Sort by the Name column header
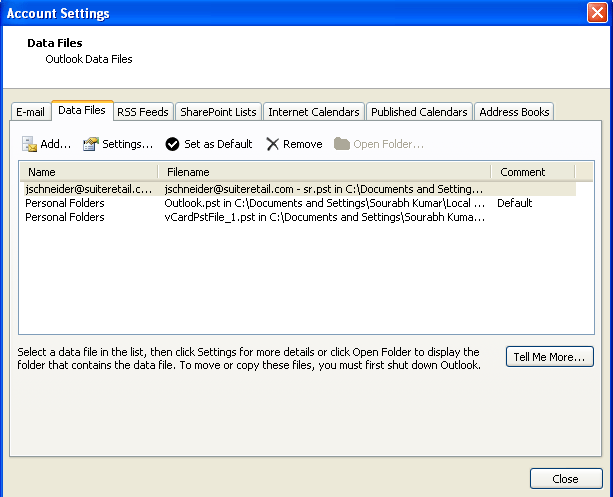 (x=89, y=172)
